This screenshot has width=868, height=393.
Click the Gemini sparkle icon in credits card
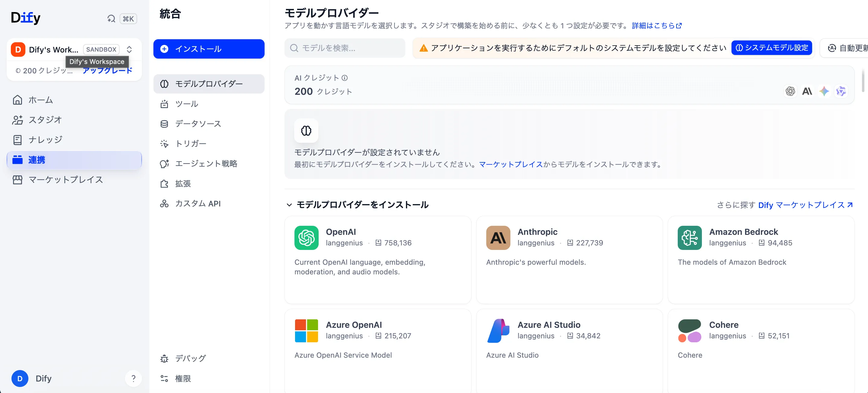(x=824, y=91)
